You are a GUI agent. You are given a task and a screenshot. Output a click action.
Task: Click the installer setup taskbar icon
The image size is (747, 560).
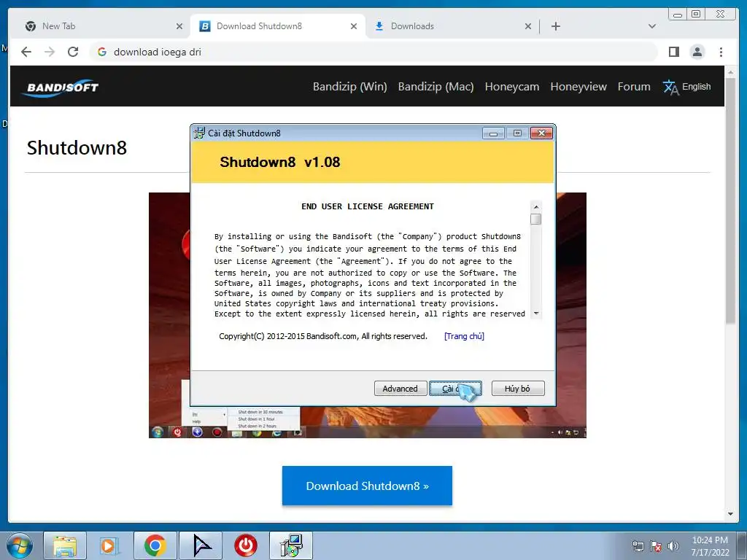click(x=291, y=545)
